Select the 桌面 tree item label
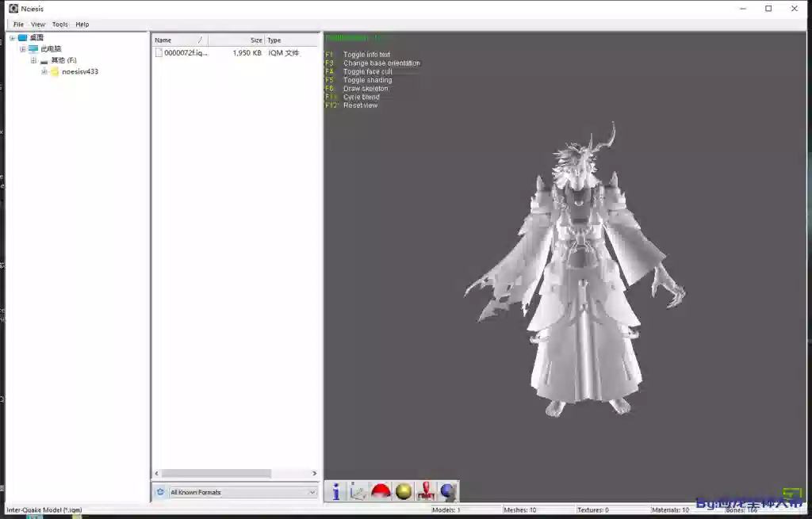812x519 pixels. [36, 37]
